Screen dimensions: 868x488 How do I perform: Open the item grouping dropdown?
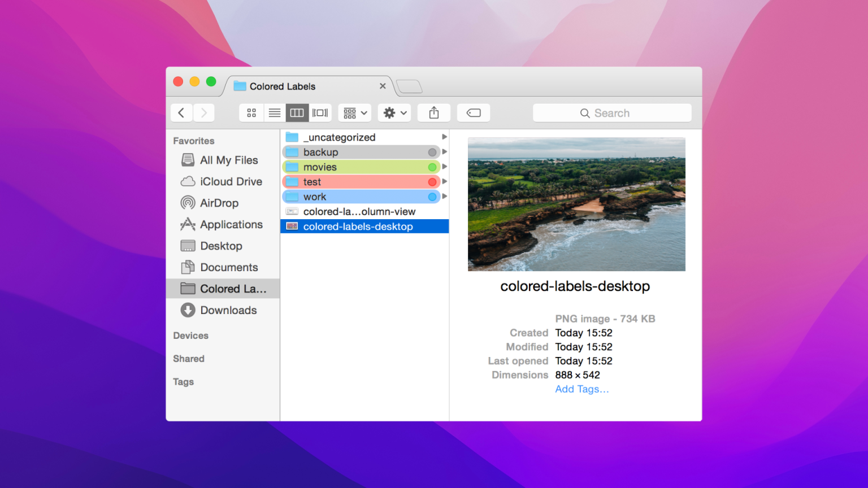pos(354,112)
